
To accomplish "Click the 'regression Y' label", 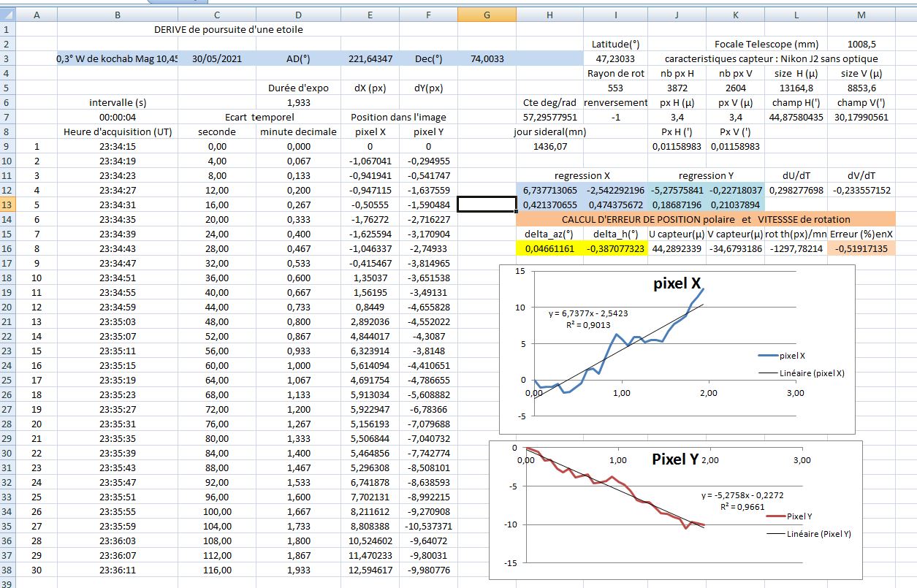I will (706, 175).
